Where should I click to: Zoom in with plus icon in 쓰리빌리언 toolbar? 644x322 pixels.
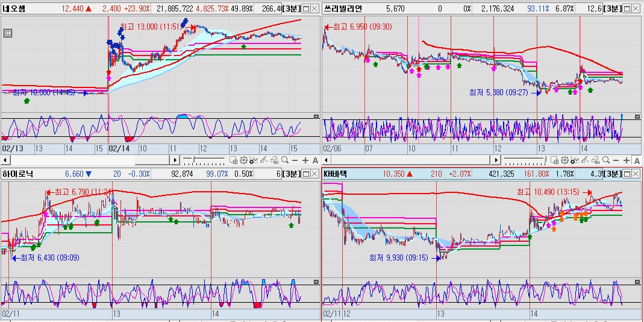[x=626, y=160]
